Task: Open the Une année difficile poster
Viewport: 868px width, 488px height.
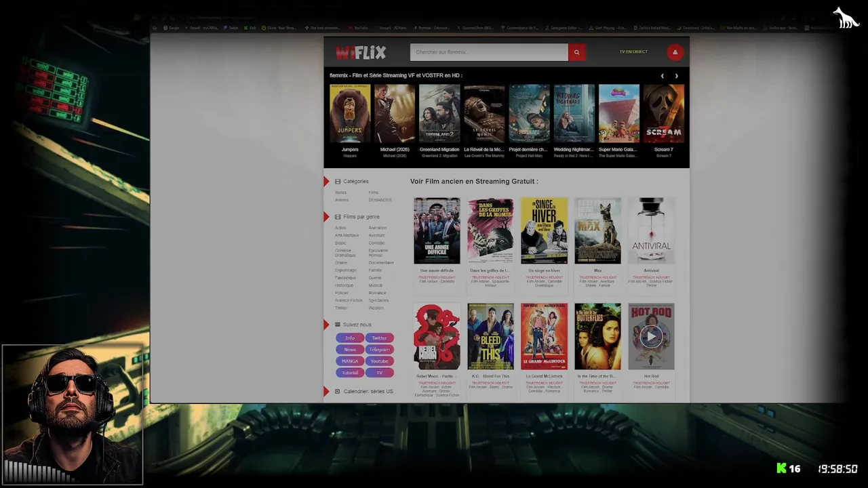Action: click(x=437, y=230)
